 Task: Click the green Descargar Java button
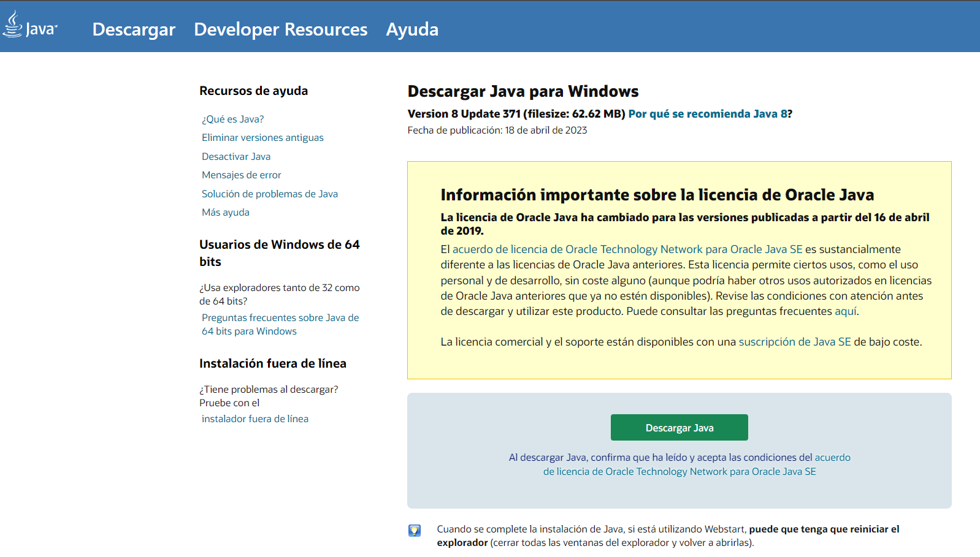tap(679, 428)
